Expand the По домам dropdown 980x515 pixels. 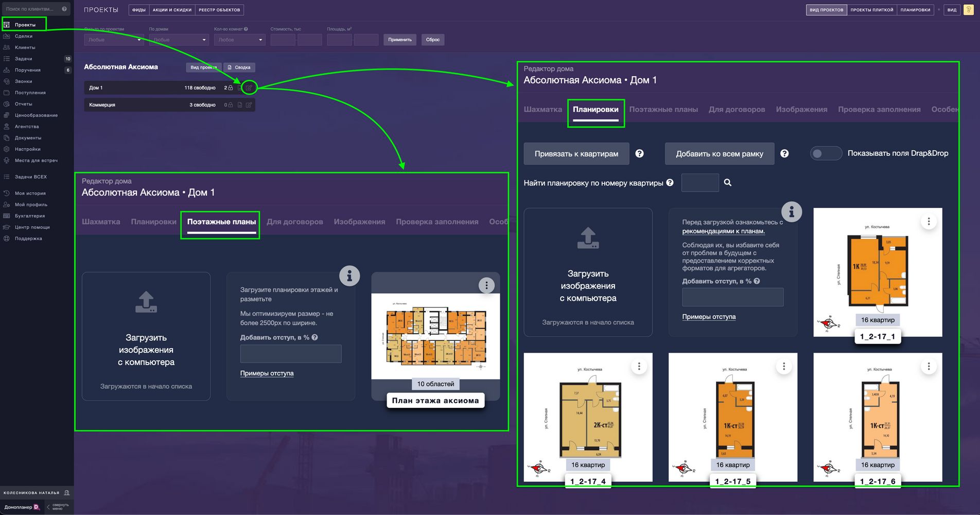click(179, 40)
